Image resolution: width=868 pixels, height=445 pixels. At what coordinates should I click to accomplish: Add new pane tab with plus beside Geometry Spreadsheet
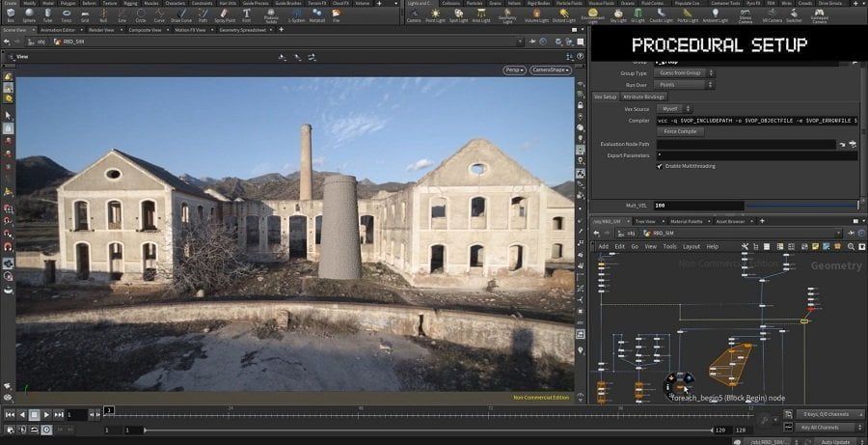(282, 29)
